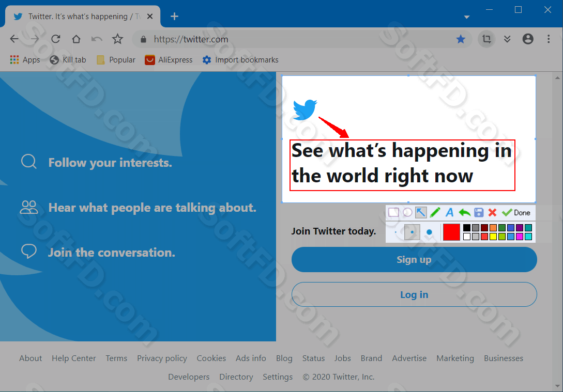Pick the purple color swatch
The image size is (563, 392).
520,228
